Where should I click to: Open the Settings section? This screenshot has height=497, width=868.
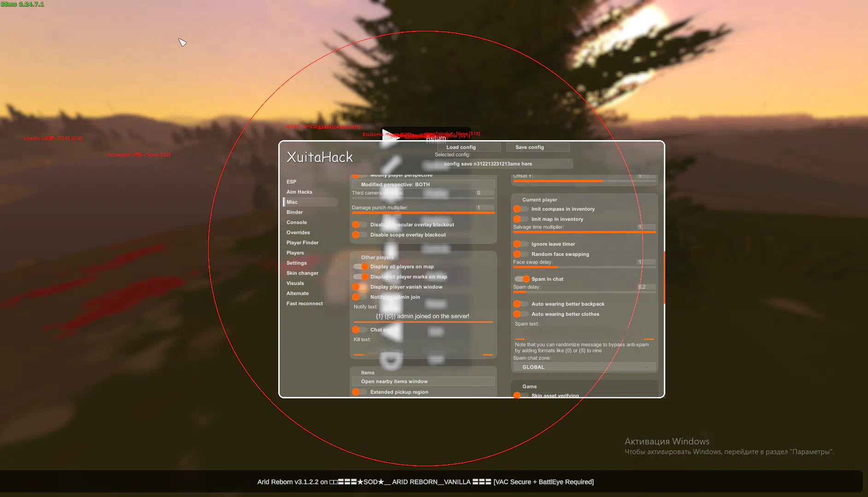pos(296,263)
